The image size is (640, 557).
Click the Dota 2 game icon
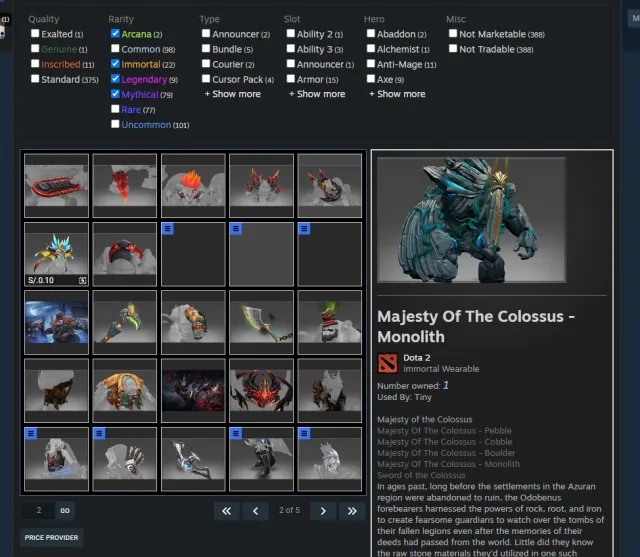pos(387,363)
